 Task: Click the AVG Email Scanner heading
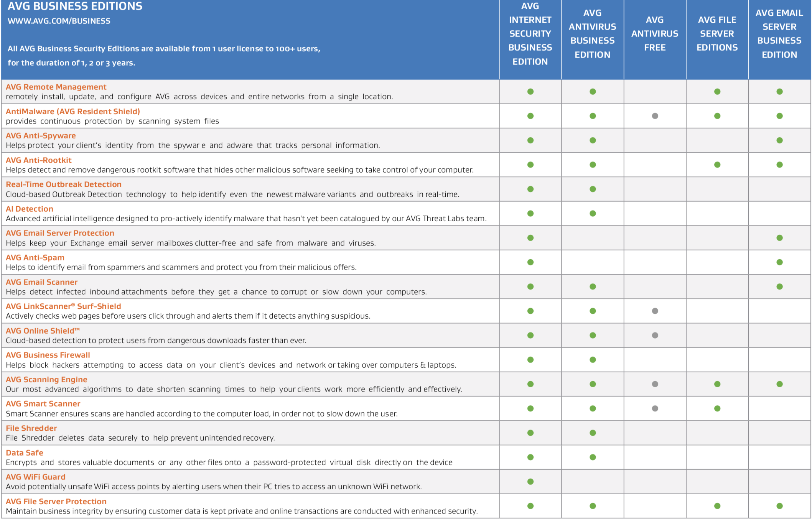coord(41,282)
